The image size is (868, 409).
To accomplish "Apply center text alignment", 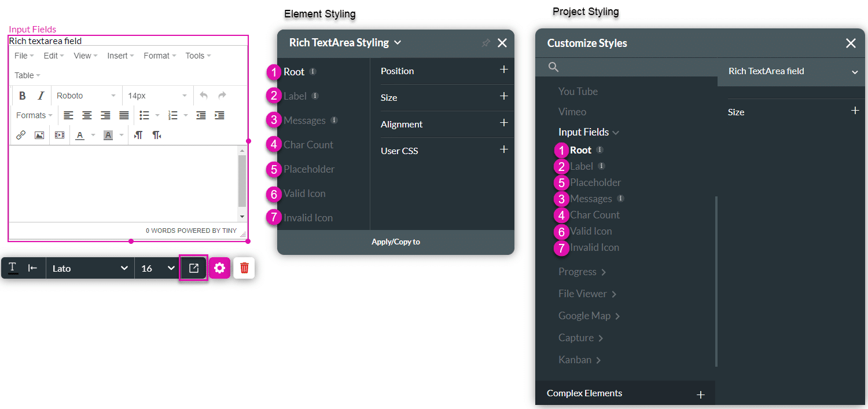I will click(87, 115).
